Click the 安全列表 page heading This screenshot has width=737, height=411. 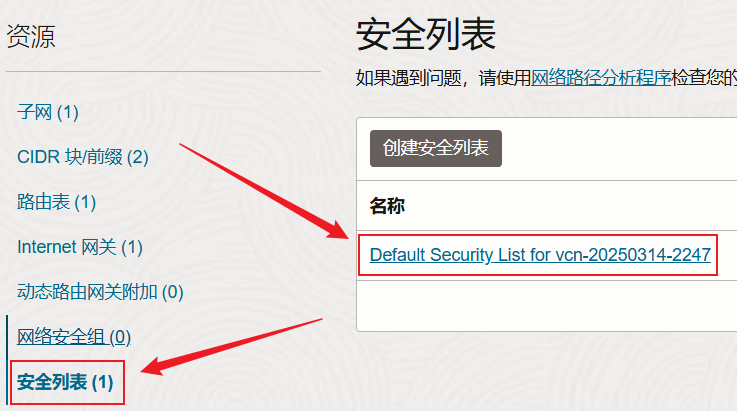(426, 34)
